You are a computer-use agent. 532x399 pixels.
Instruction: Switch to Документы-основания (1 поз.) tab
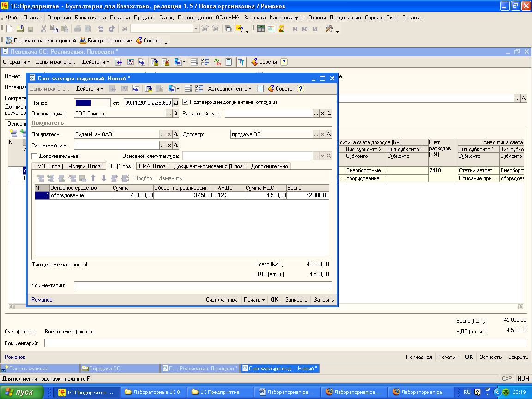click(x=210, y=166)
